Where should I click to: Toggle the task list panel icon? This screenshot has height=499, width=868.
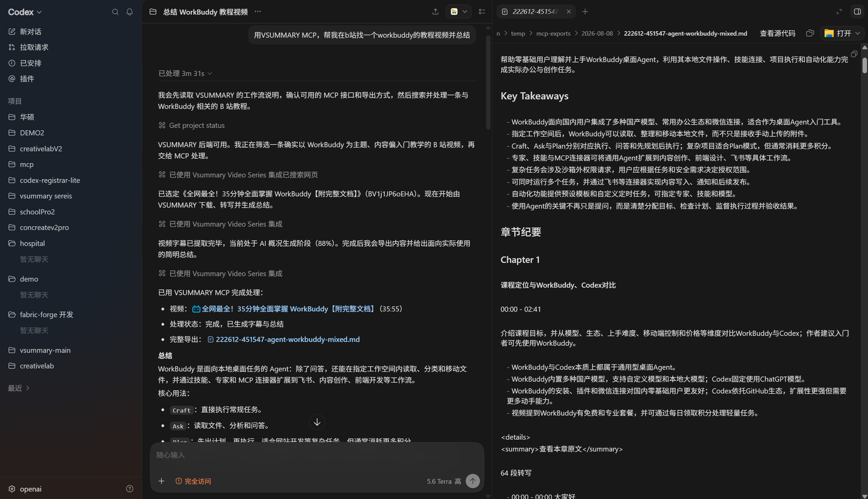click(x=482, y=12)
